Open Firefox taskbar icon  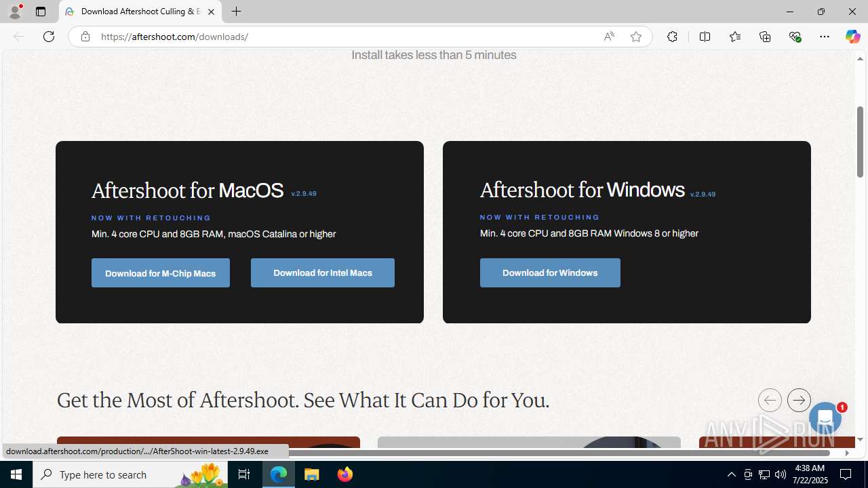tap(344, 474)
